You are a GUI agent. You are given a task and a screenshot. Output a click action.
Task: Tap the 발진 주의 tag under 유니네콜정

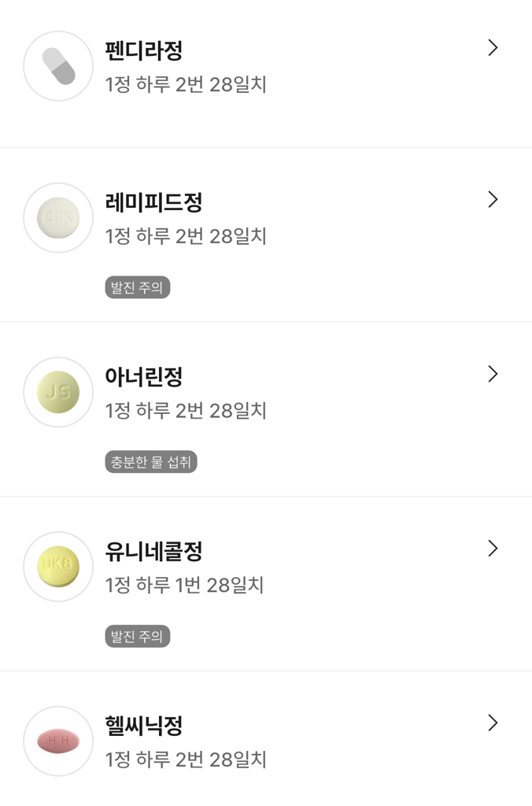click(138, 637)
